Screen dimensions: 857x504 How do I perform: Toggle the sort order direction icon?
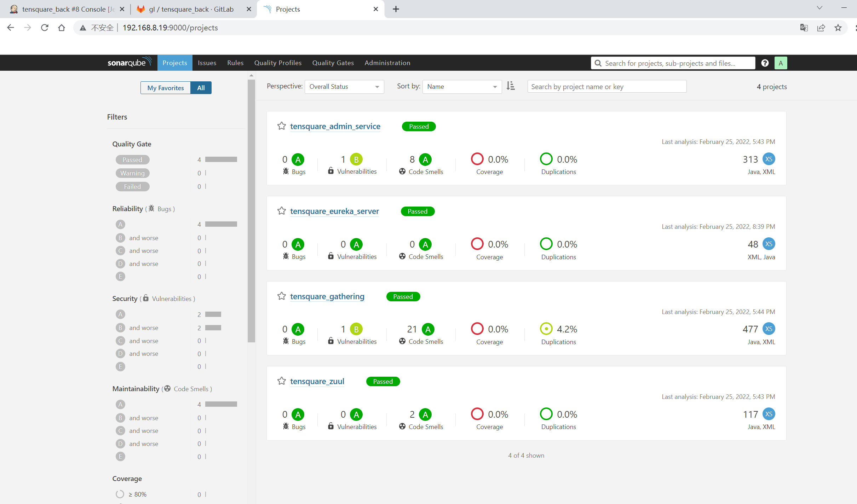pos(511,86)
